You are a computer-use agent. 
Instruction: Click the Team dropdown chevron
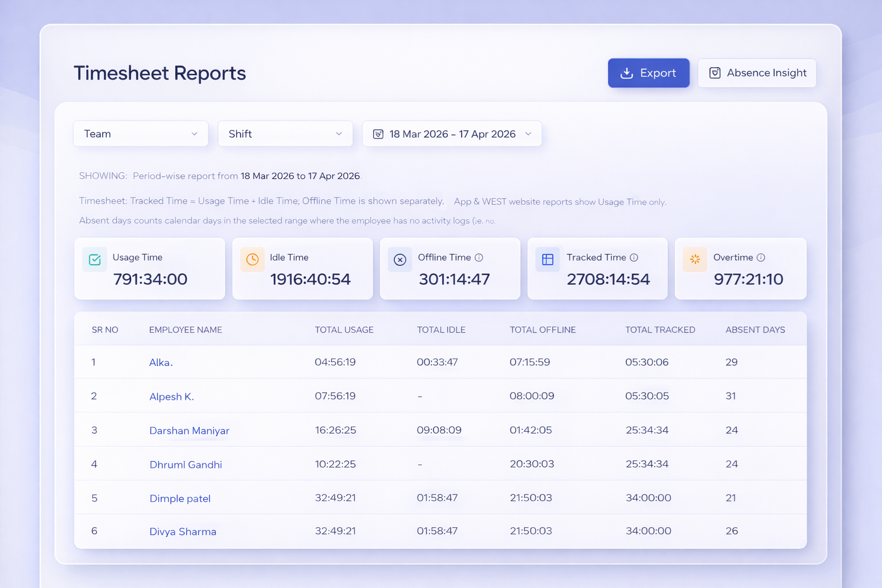[x=194, y=134]
